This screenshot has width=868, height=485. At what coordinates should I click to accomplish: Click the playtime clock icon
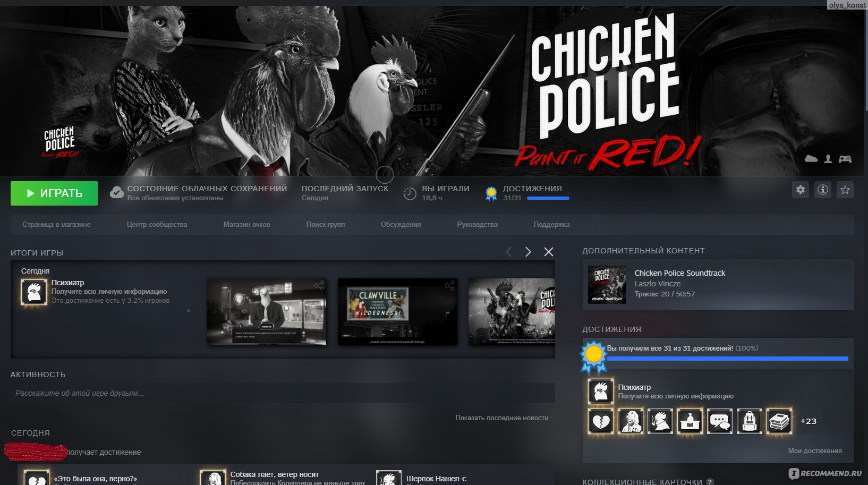(x=410, y=194)
